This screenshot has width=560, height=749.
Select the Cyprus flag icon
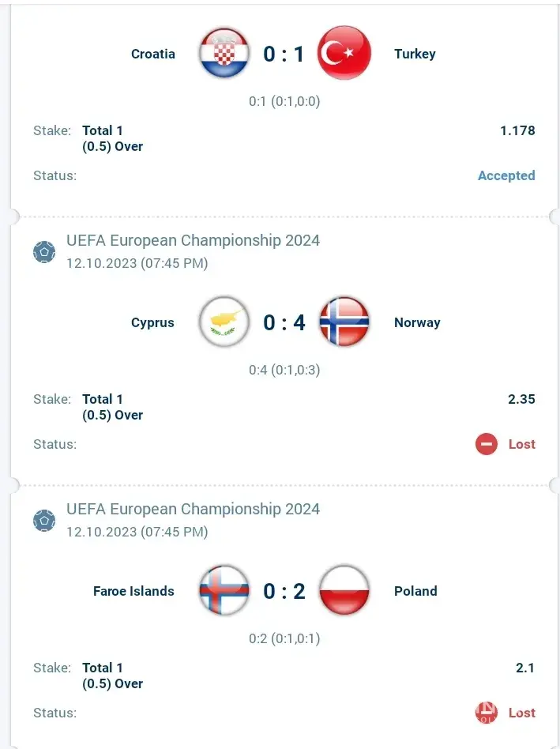click(x=224, y=322)
